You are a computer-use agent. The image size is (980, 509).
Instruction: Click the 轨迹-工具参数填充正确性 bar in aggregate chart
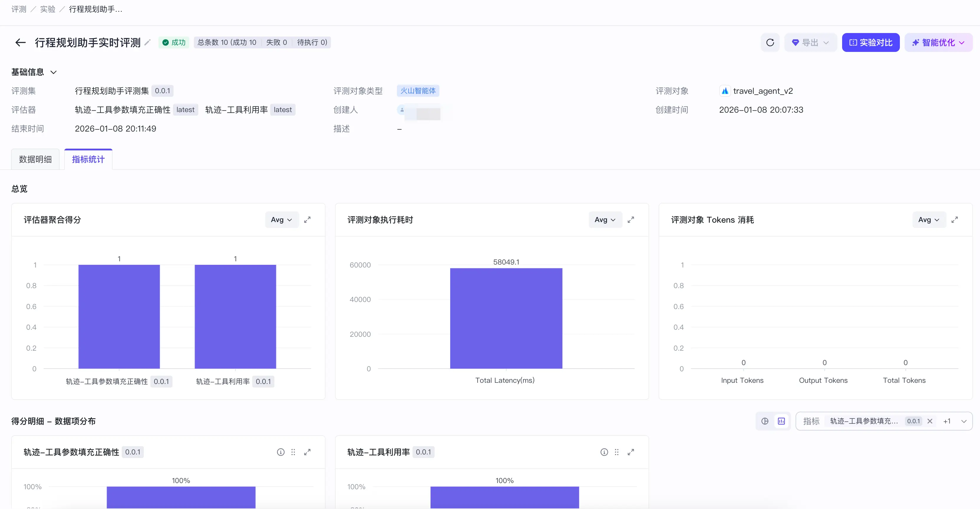click(119, 316)
